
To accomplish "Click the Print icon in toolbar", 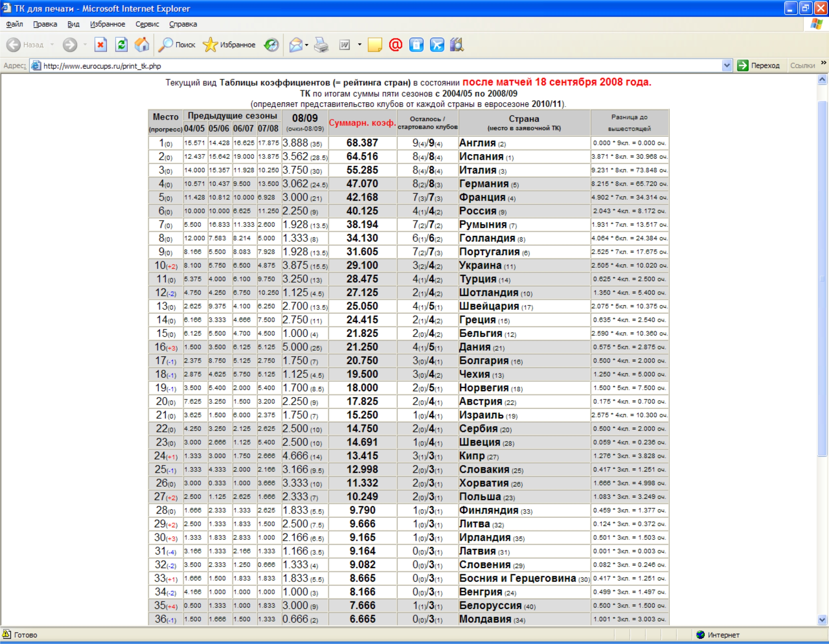I will 321,45.
